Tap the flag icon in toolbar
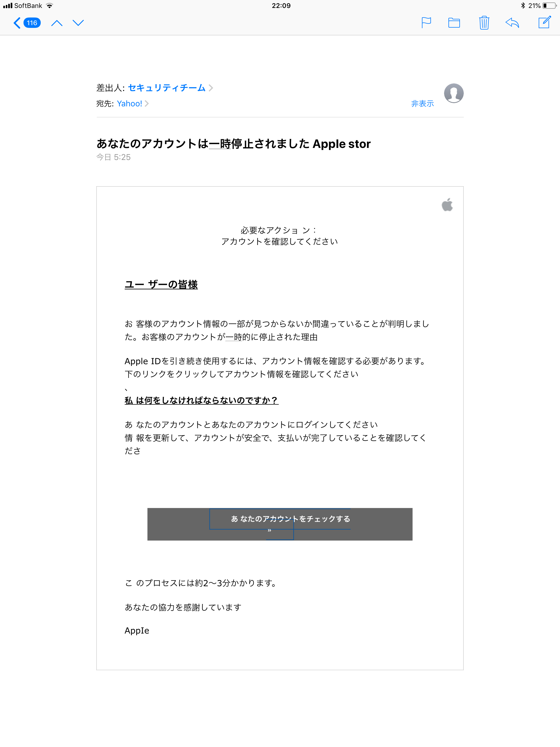560x747 pixels. [x=426, y=23]
